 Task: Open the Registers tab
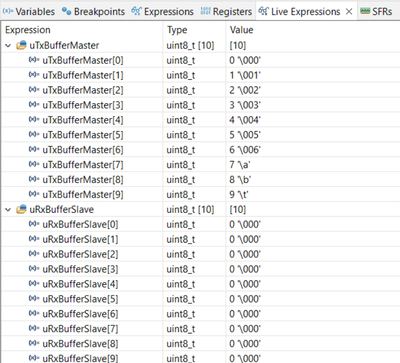pyautogui.click(x=226, y=12)
